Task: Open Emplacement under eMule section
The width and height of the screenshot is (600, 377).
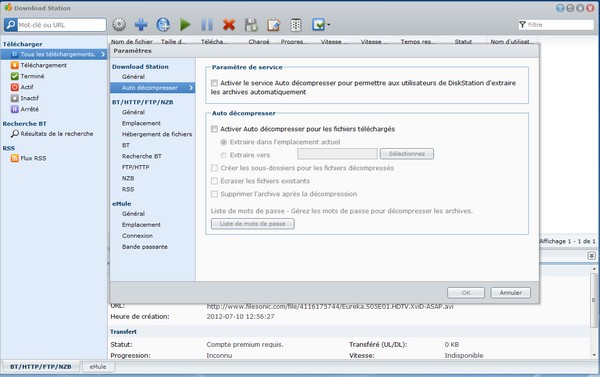Action: point(141,225)
